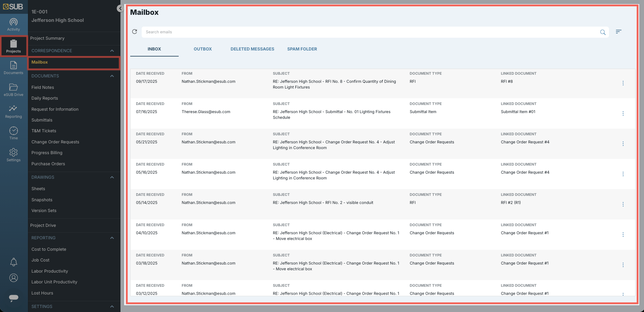
Task: Collapse the Drawings section
Action: coord(112,177)
